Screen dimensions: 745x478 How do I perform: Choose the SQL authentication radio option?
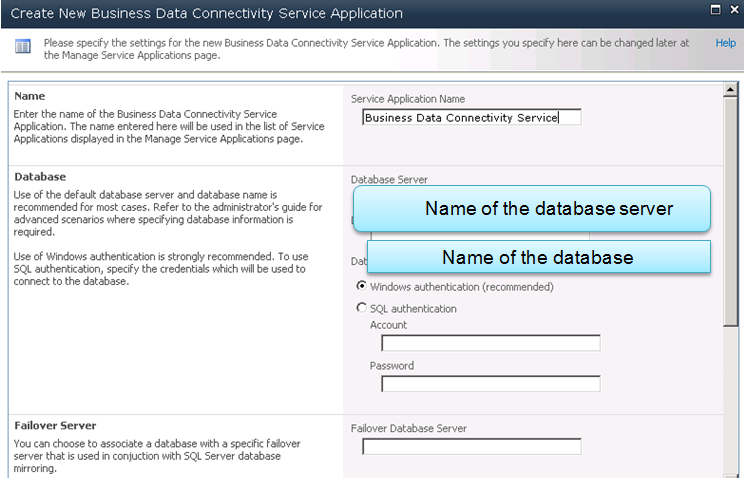(362, 308)
